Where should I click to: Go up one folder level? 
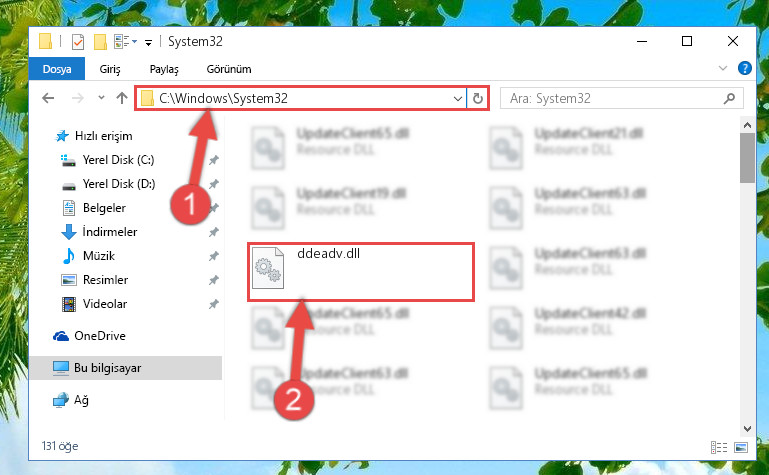pyautogui.click(x=122, y=98)
